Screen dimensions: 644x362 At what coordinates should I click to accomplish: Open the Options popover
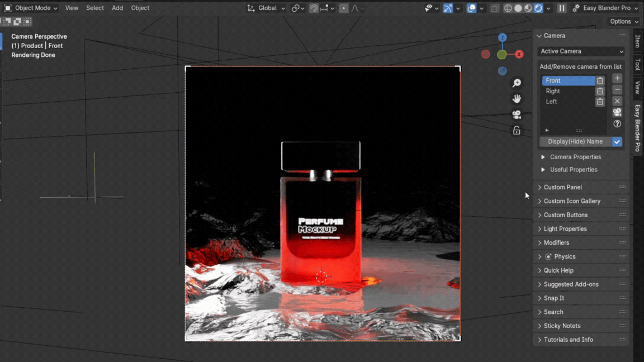624,22
